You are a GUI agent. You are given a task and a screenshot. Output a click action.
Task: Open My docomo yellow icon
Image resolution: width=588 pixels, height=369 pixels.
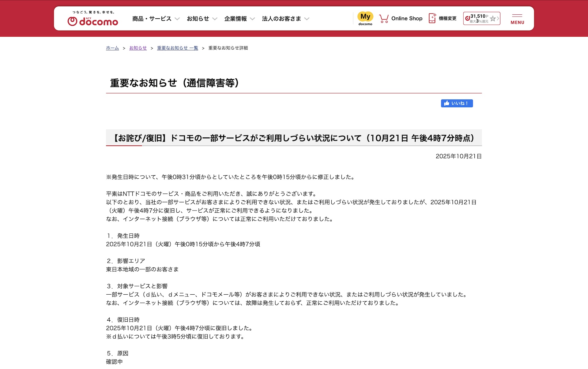[365, 17]
